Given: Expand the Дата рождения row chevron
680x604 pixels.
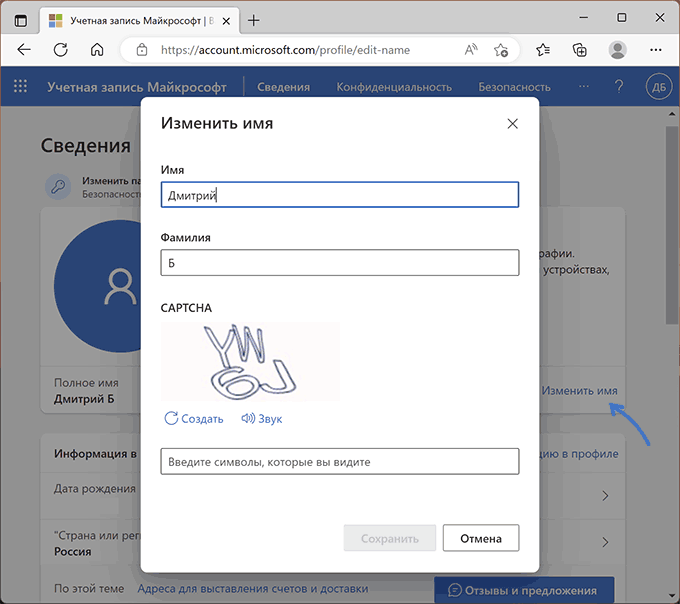Looking at the screenshot, I should pyautogui.click(x=605, y=495).
